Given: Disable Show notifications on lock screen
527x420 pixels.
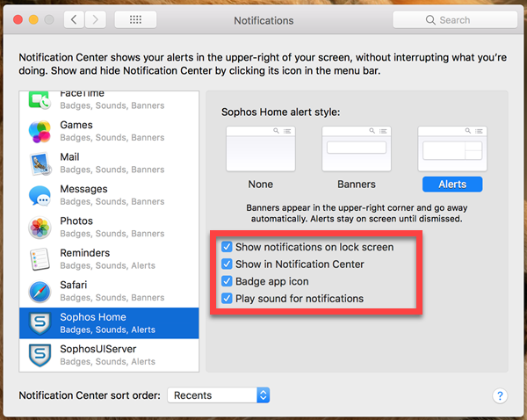Looking at the screenshot, I should click(227, 247).
